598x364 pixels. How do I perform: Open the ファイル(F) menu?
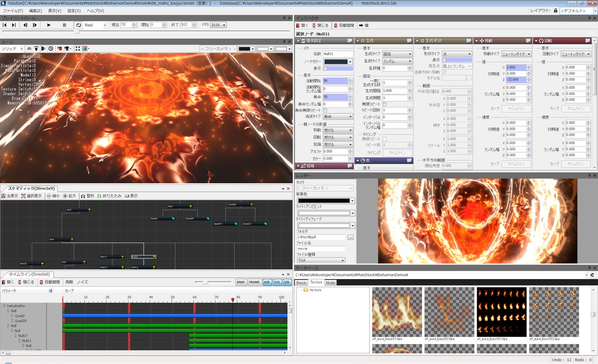[x=13, y=11]
